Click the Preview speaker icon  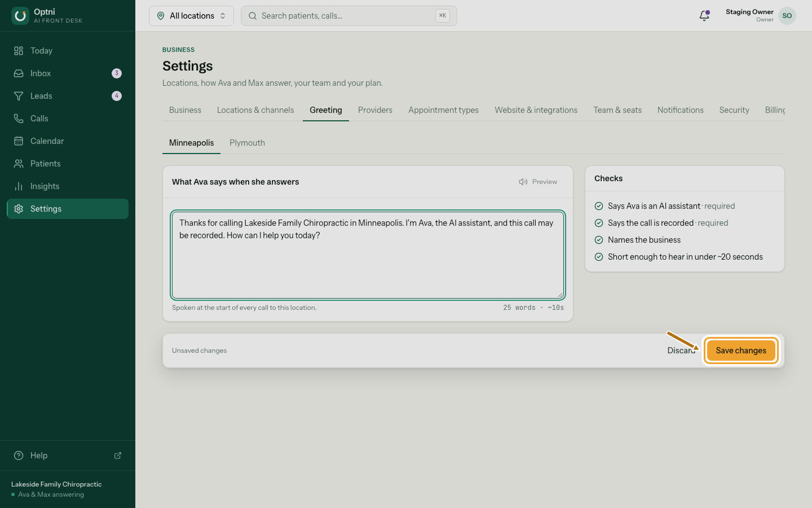click(x=523, y=182)
